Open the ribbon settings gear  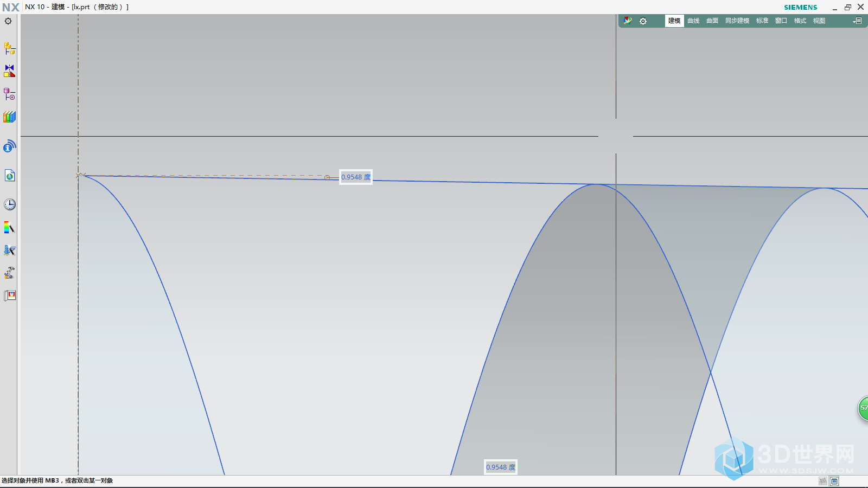tap(643, 21)
